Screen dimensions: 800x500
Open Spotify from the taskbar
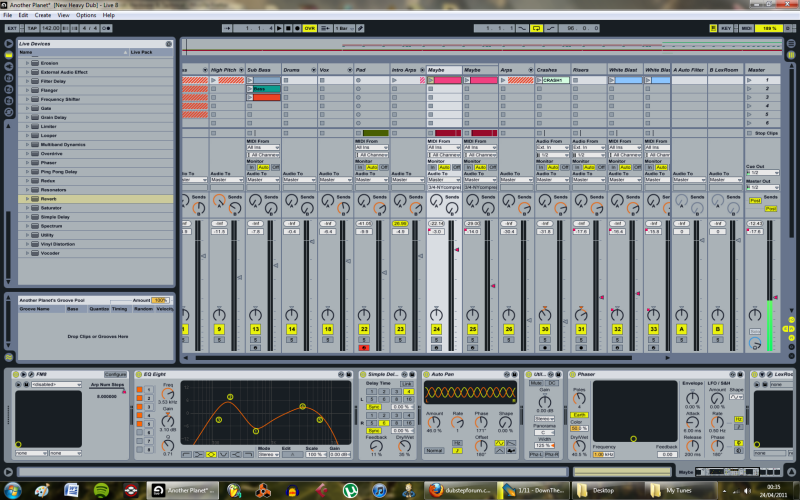102,491
